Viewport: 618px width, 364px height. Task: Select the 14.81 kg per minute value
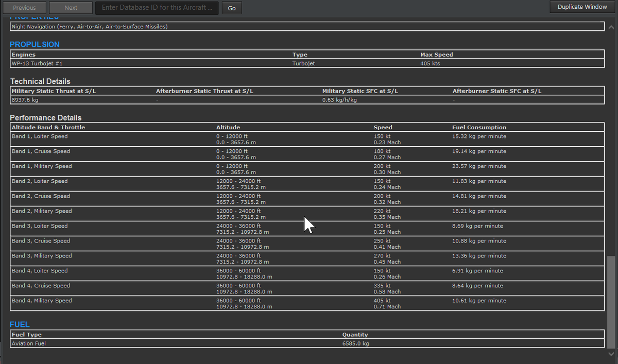(479, 196)
